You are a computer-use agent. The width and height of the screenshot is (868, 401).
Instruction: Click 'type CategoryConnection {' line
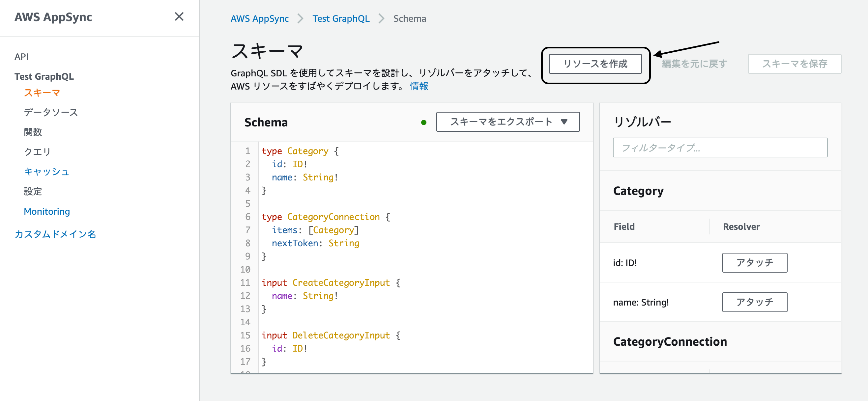[326, 217]
